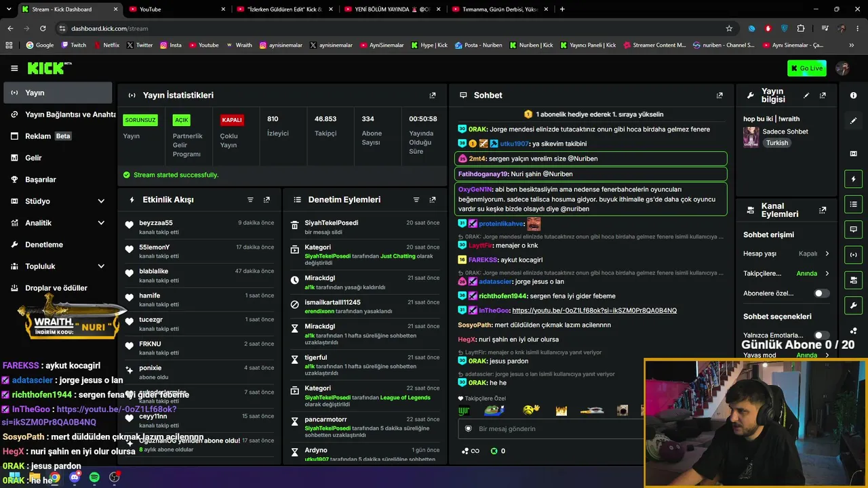Reload the Kick dashboard page
The width and height of the screenshot is (868, 488).
[43, 28]
